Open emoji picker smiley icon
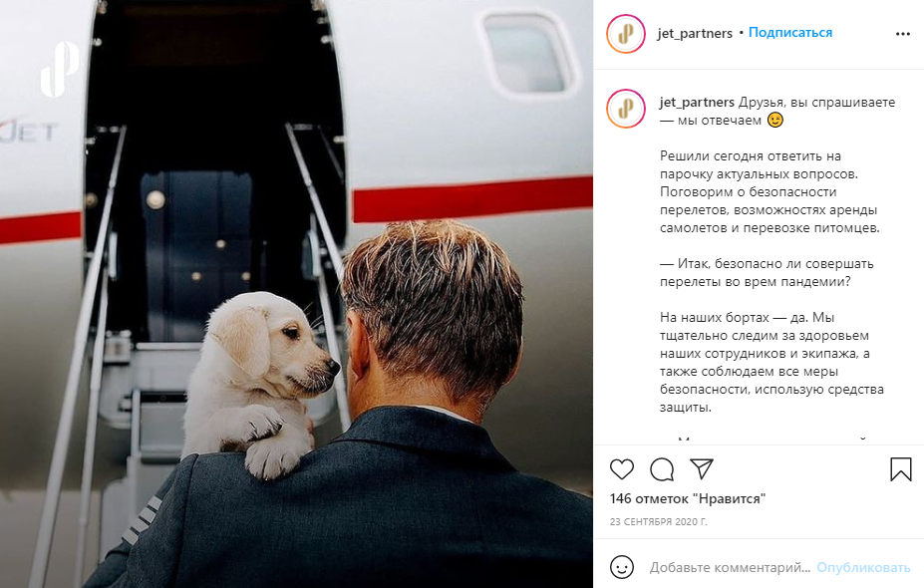Viewport: 924px width, 588px height. (x=622, y=567)
